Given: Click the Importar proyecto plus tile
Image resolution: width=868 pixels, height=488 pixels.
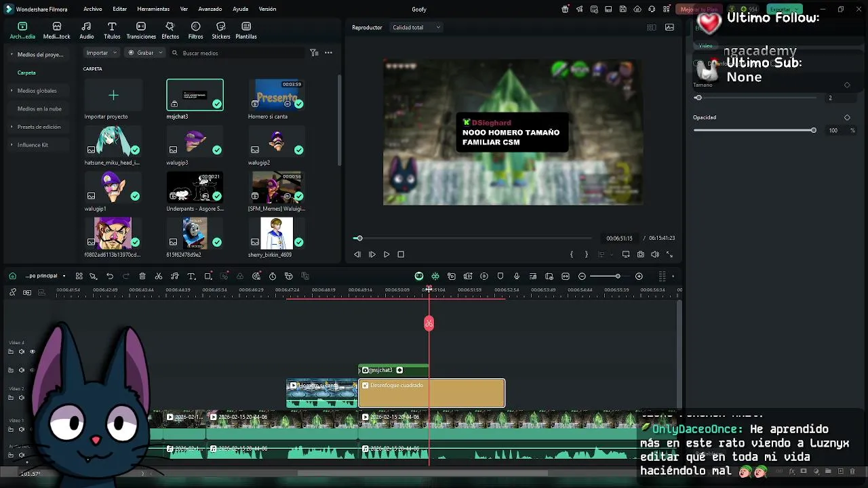Looking at the screenshot, I should pos(113,96).
